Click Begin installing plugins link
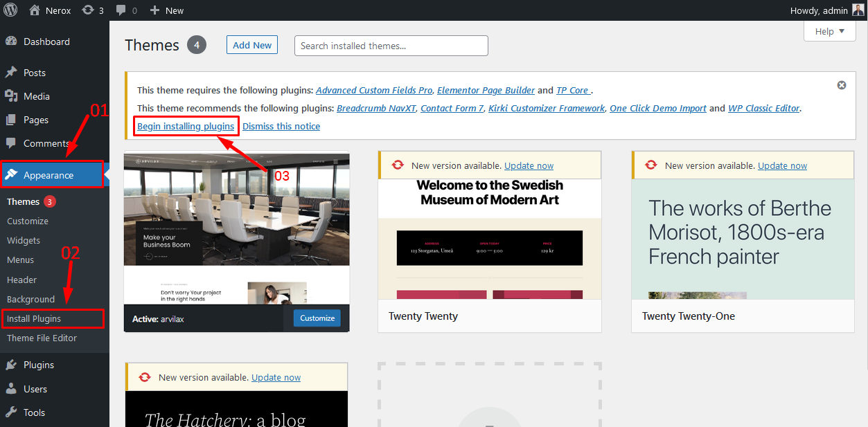Screen dimensions: 868x427 click(186, 126)
